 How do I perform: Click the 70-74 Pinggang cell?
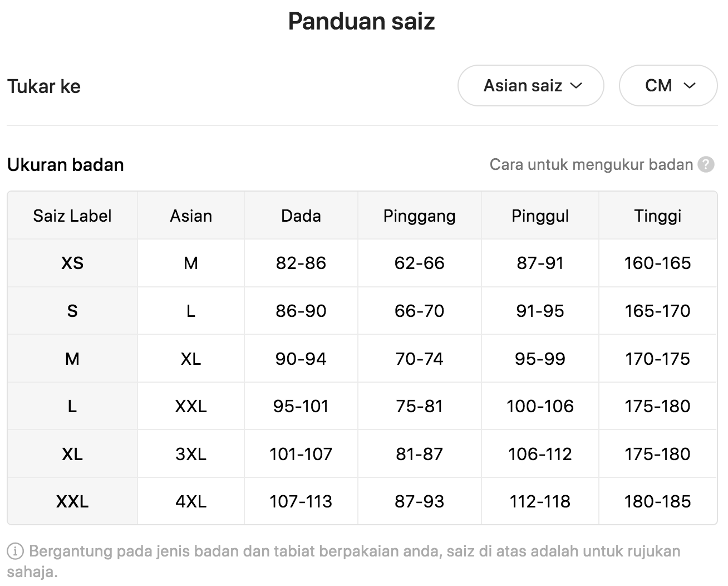420,359
